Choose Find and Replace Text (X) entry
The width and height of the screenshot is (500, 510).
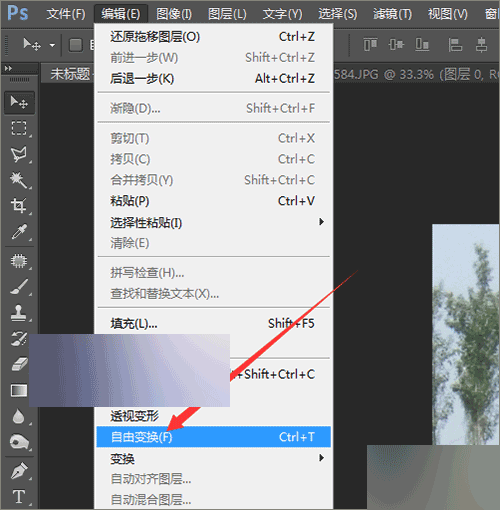coord(213,294)
